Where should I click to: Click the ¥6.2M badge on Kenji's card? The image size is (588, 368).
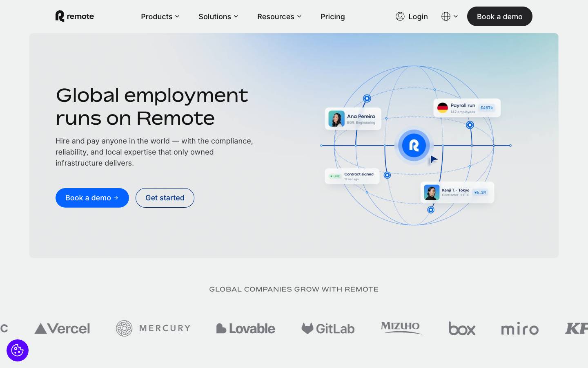480,192
